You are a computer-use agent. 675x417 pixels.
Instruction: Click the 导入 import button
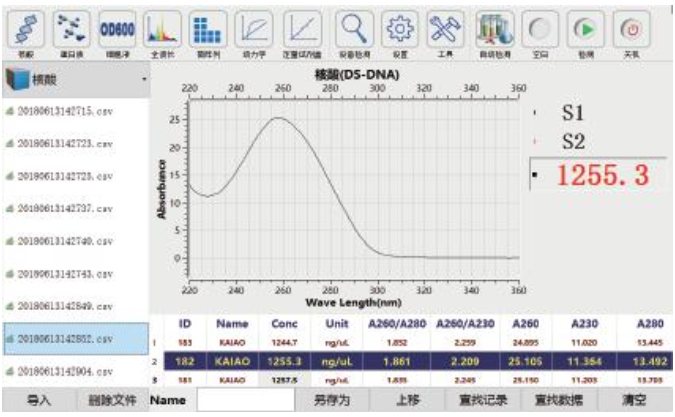point(38,400)
